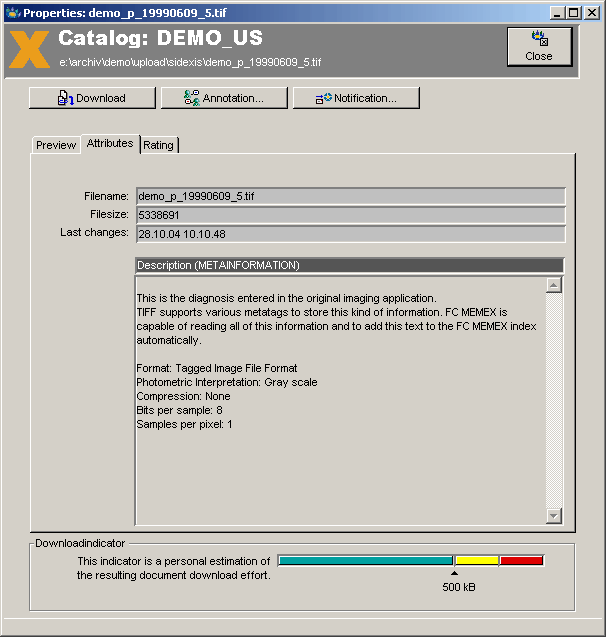
Task: Select the Attributes tab
Action: (x=110, y=144)
